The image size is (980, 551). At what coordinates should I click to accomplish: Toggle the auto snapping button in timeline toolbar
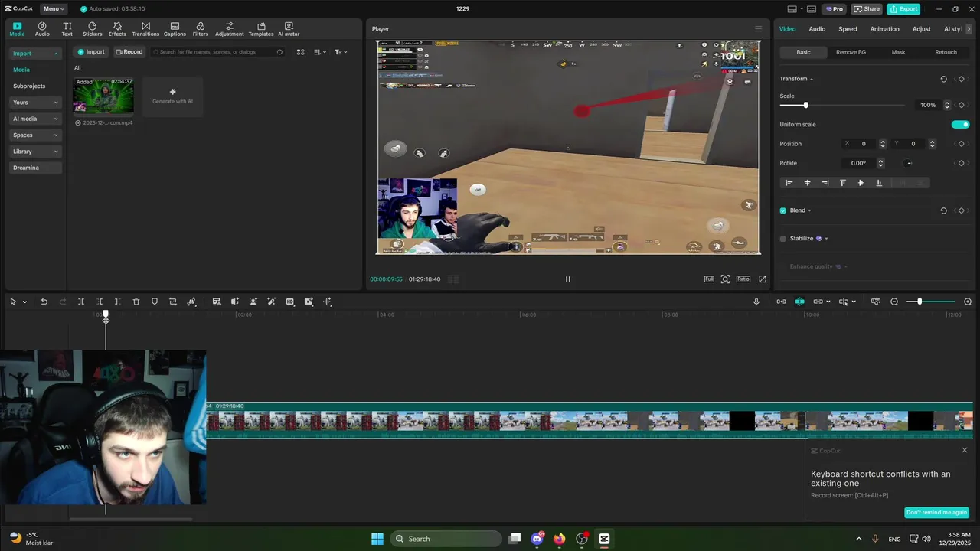coord(781,302)
